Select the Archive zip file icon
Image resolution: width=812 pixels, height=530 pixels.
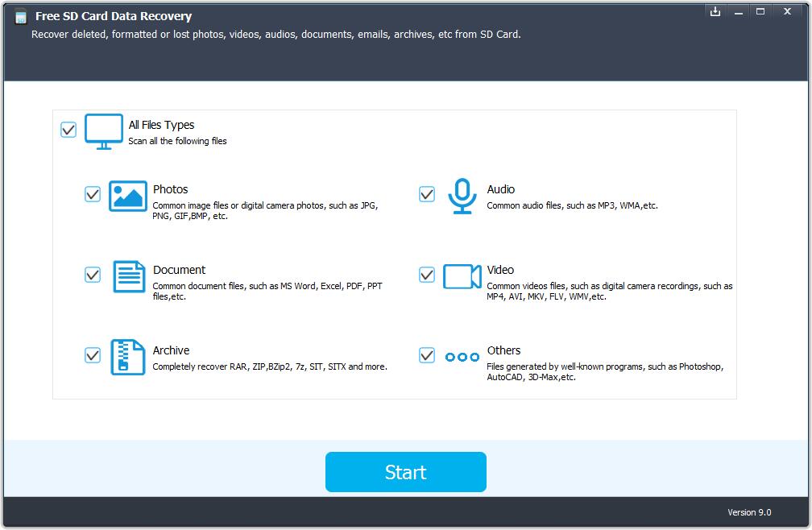(x=126, y=358)
